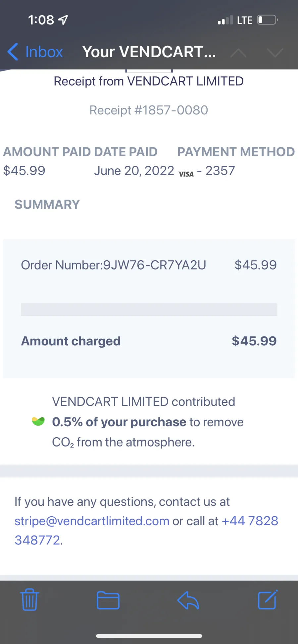Tap the email subject 'Your VENDCART...' title

point(149,52)
